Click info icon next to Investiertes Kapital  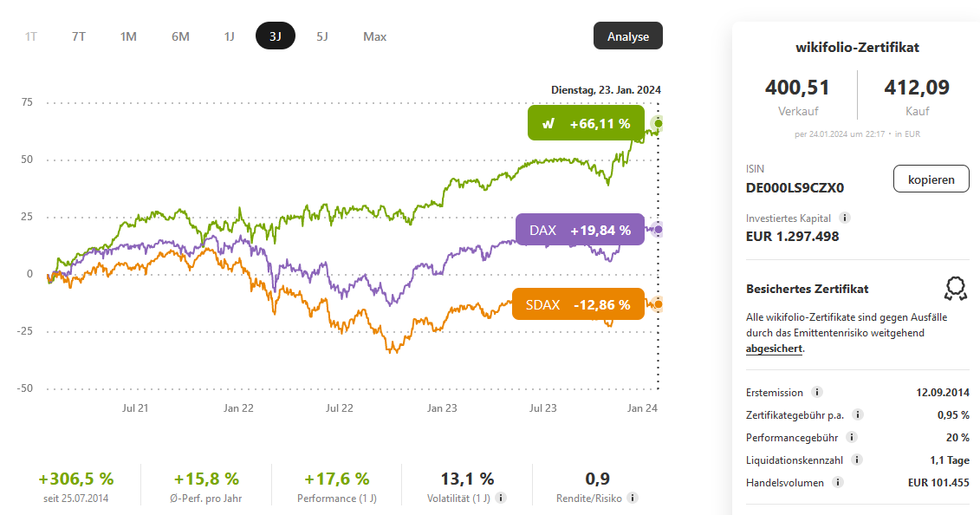point(845,218)
